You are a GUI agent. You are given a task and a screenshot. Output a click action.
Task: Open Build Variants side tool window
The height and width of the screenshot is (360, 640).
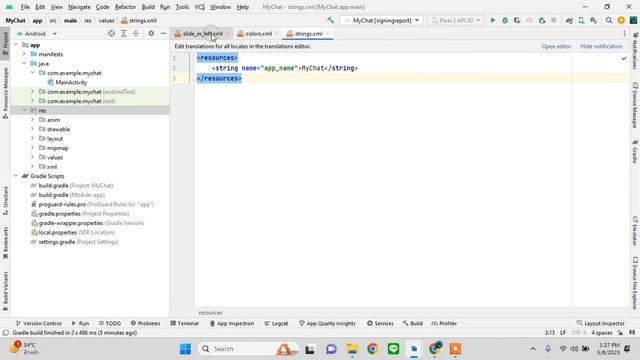click(x=5, y=291)
